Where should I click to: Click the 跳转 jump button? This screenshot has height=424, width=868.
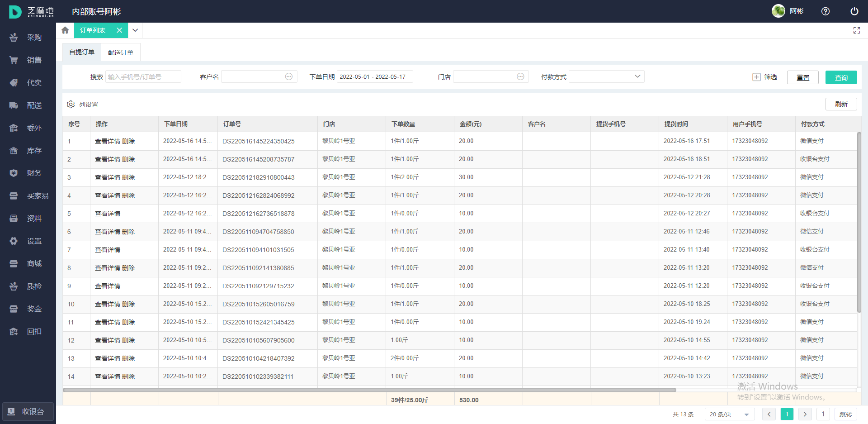(846, 414)
